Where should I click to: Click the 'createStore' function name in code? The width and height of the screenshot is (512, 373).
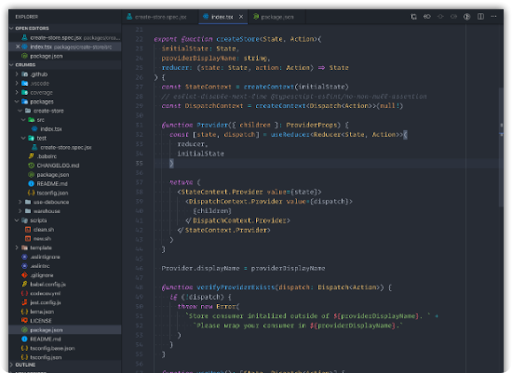[237, 39]
